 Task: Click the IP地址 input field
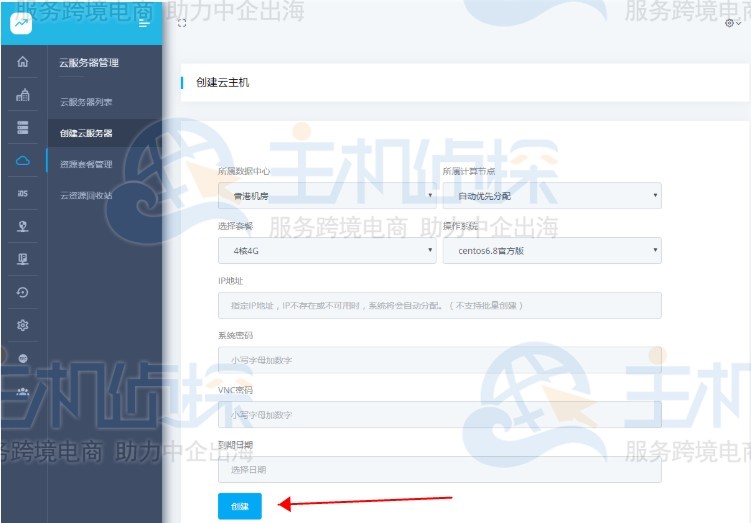pyautogui.click(x=440, y=306)
